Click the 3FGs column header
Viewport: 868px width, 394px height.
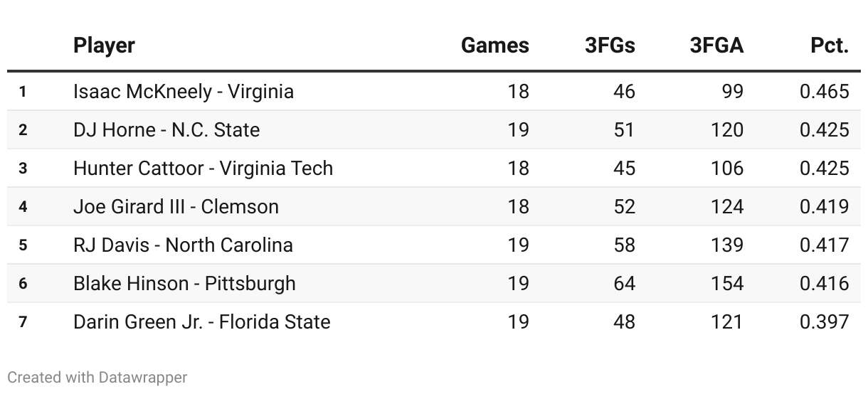[x=610, y=46]
